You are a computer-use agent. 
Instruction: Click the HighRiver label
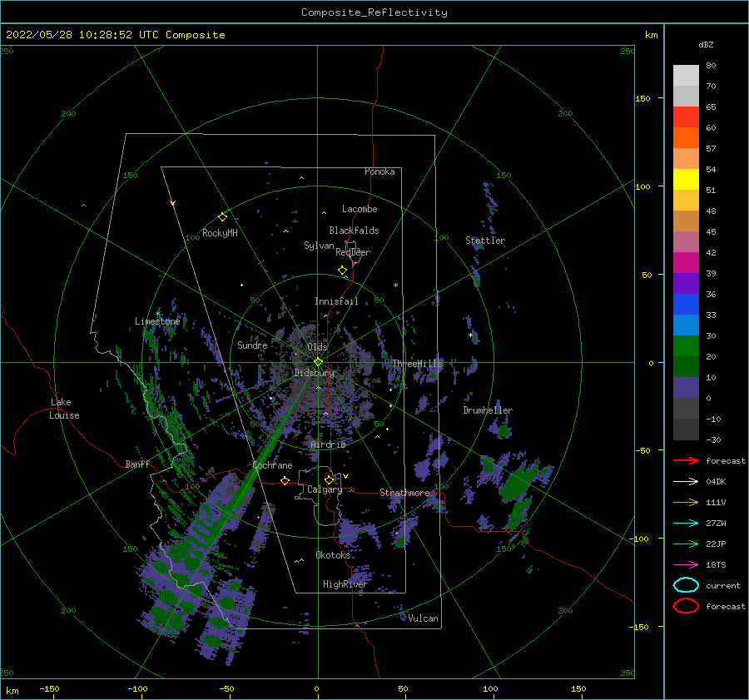tap(345, 584)
